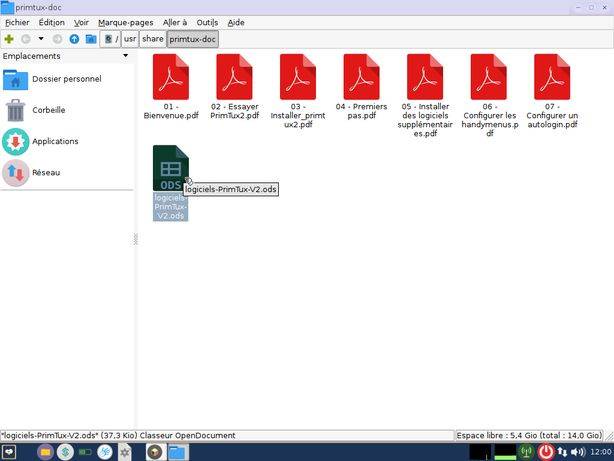
Task: Open the Aller à menu
Action: pyautogui.click(x=175, y=23)
